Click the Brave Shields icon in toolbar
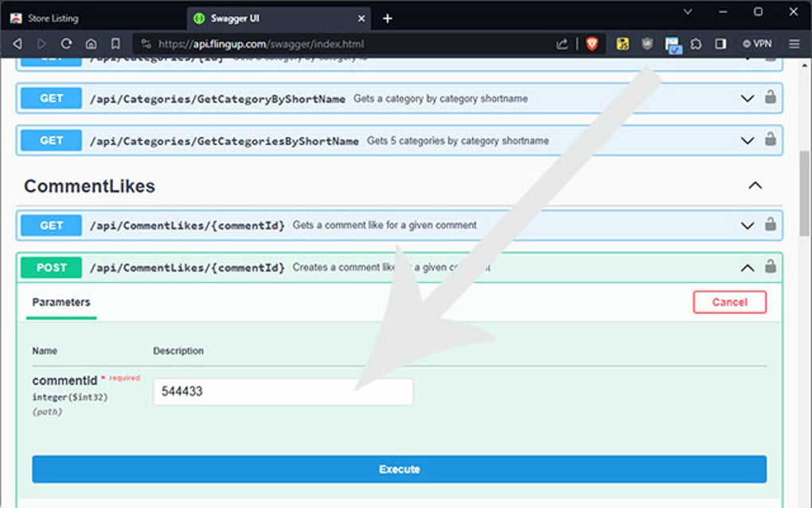 tap(591, 44)
